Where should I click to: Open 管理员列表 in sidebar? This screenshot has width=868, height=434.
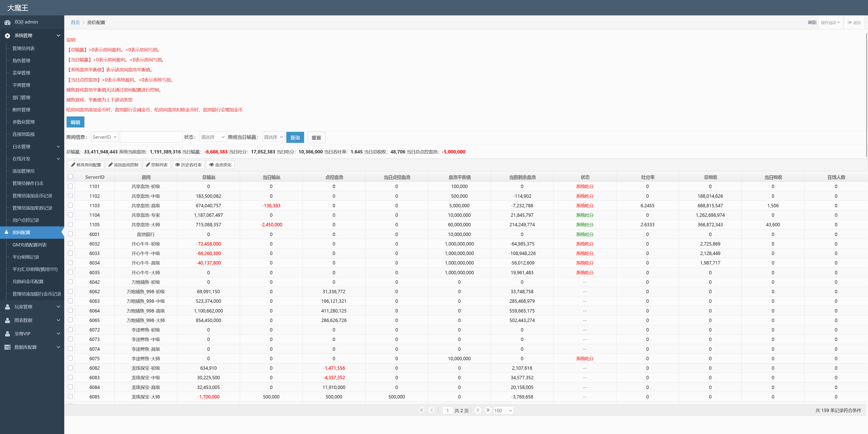pyautogui.click(x=24, y=49)
